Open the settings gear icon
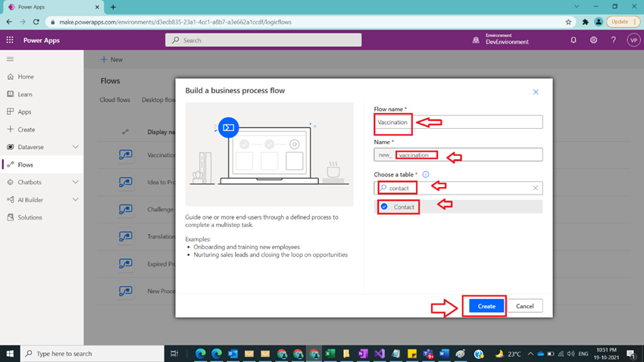Screen dimensions: 644x362 pos(593,40)
